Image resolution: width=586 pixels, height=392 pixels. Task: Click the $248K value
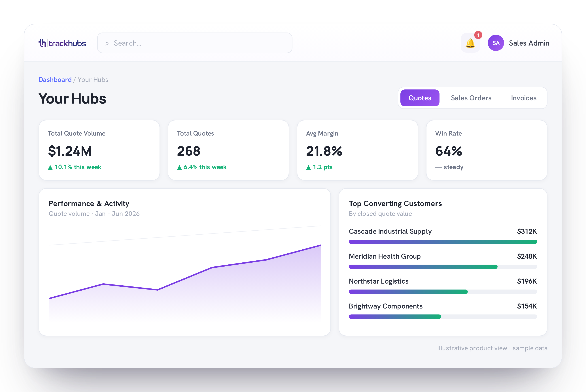pos(527,256)
